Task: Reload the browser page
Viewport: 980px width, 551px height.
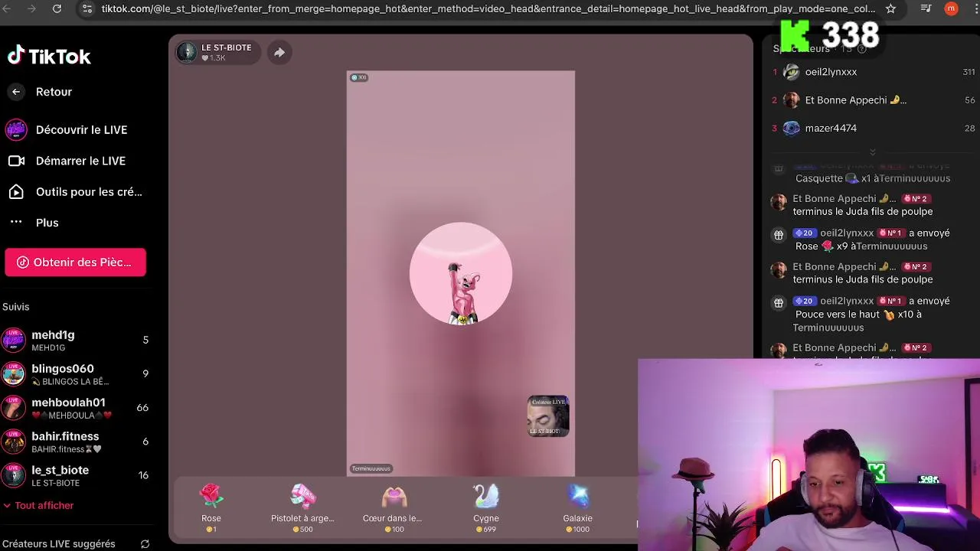Action: [x=57, y=9]
